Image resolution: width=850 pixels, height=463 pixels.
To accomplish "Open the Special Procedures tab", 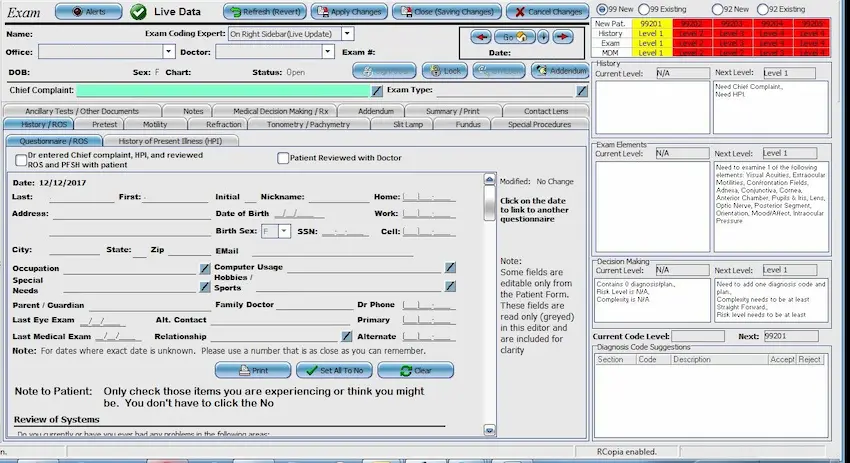I will [x=539, y=124].
